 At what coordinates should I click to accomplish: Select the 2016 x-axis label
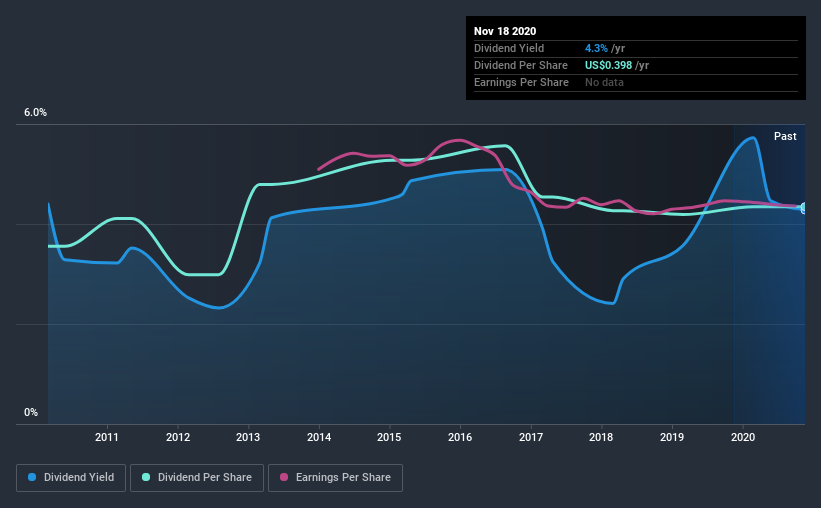(x=460, y=437)
